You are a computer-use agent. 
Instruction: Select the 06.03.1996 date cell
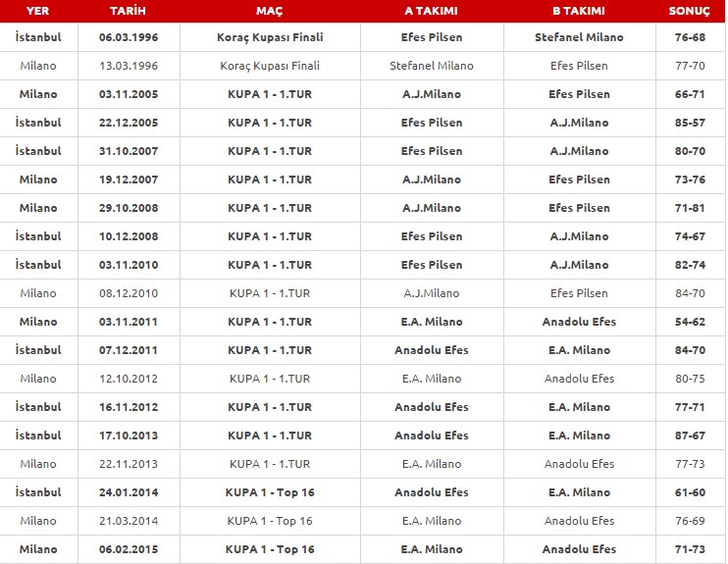(128, 37)
